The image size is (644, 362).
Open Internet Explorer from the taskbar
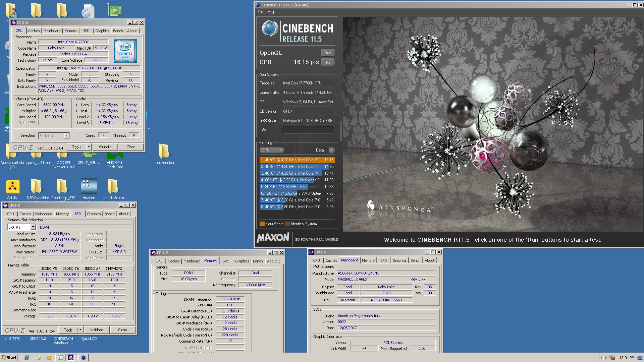(x=27, y=358)
